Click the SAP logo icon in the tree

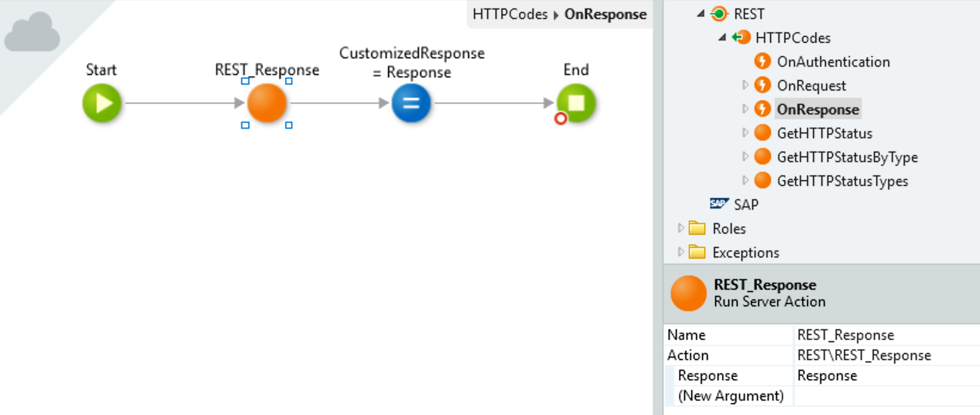tap(719, 204)
